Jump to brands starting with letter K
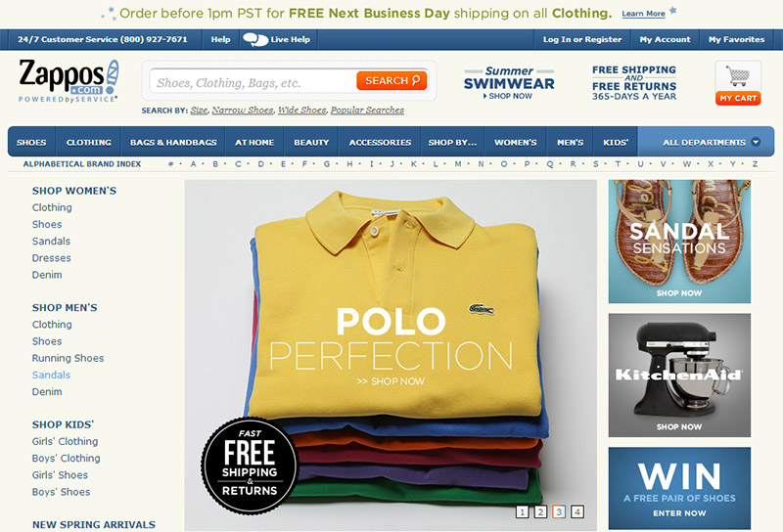The height and width of the screenshot is (532, 783). [x=413, y=163]
